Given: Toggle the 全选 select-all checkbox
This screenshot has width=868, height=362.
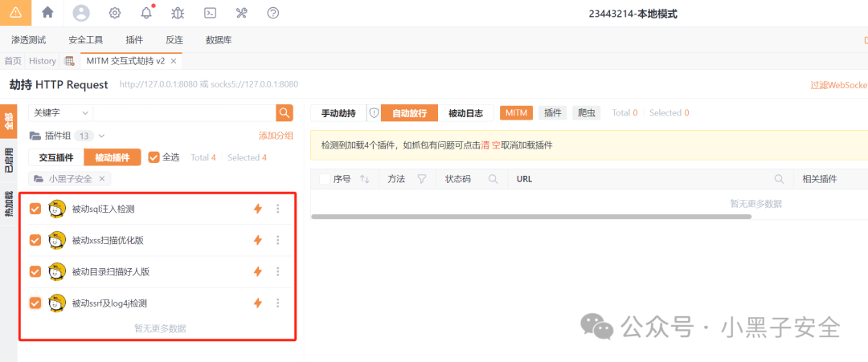Looking at the screenshot, I should (x=154, y=157).
